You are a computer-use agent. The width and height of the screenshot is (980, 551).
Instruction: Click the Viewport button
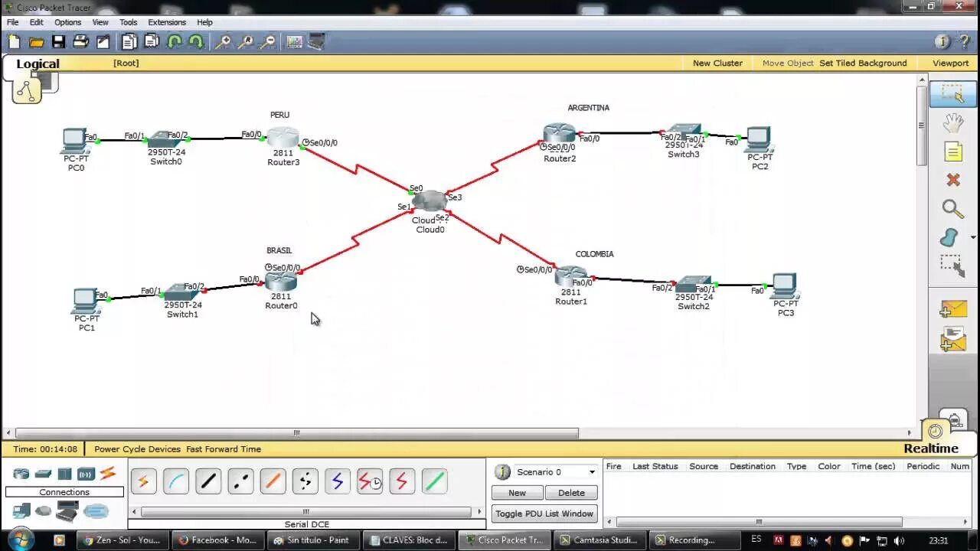click(x=950, y=63)
